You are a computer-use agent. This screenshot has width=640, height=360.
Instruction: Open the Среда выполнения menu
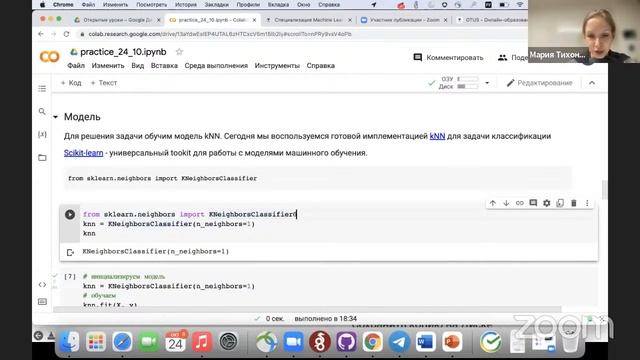[x=216, y=66]
